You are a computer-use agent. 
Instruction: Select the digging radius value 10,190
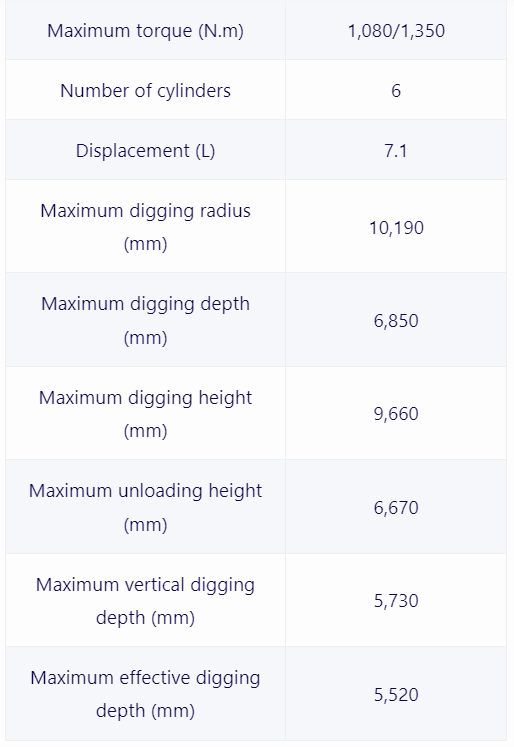tap(396, 228)
